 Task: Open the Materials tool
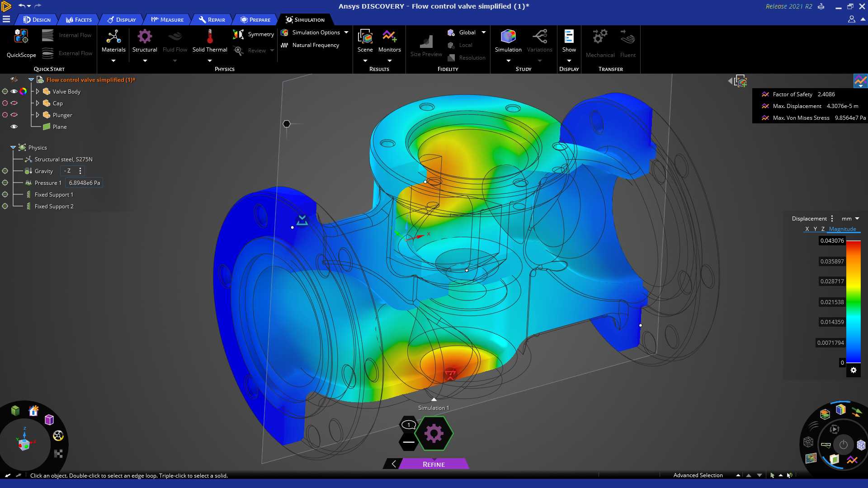(x=113, y=42)
